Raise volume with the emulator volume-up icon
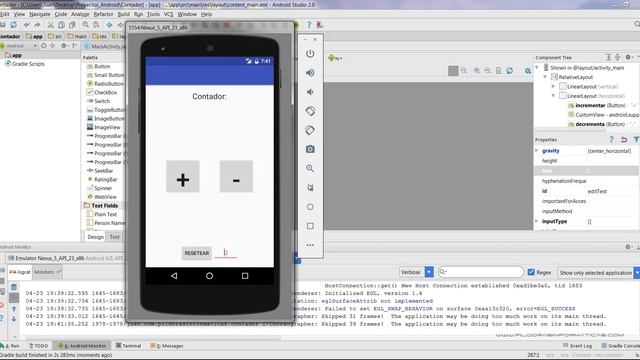 [310, 73]
